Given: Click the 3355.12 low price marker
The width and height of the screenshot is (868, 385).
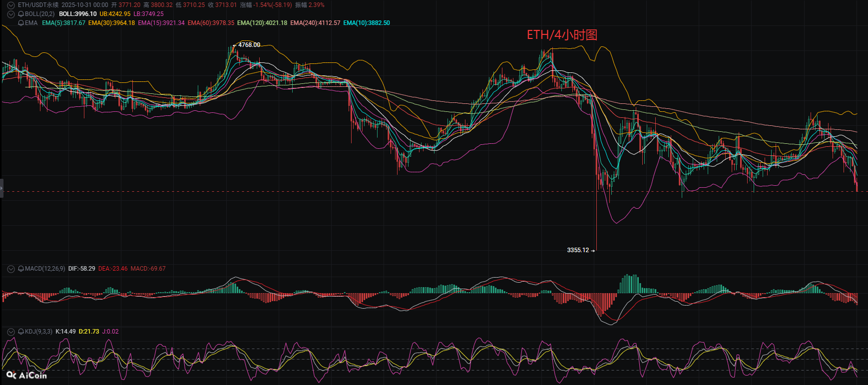Looking at the screenshot, I should click(x=578, y=250).
